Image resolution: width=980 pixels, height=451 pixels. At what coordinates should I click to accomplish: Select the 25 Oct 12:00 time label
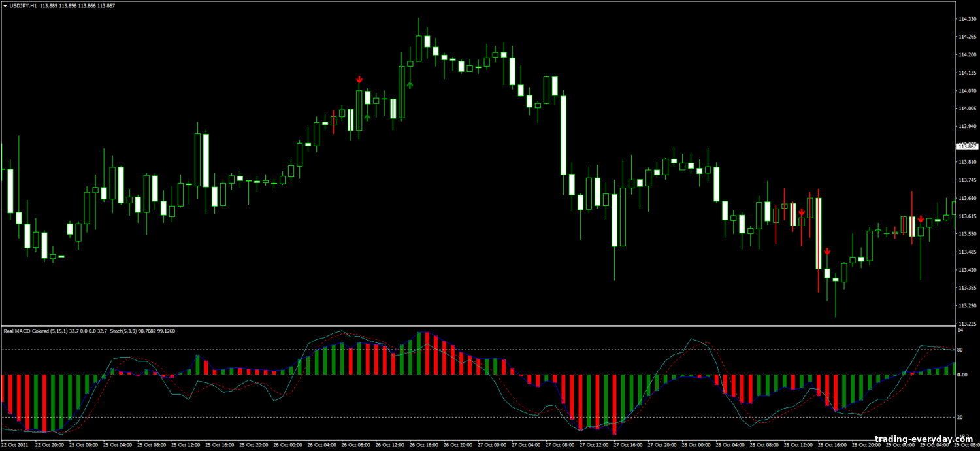185,445
